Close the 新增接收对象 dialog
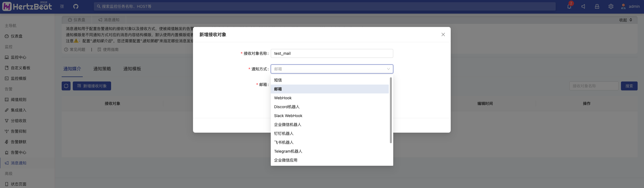This screenshot has width=644, height=188. pyautogui.click(x=443, y=34)
